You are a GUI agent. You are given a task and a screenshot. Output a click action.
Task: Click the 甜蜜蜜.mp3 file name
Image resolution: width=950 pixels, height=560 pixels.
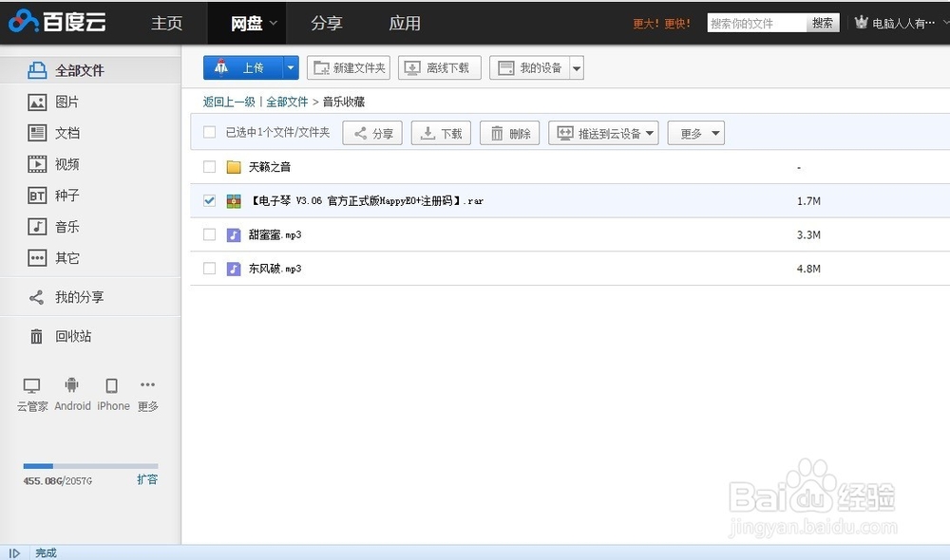point(275,234)
